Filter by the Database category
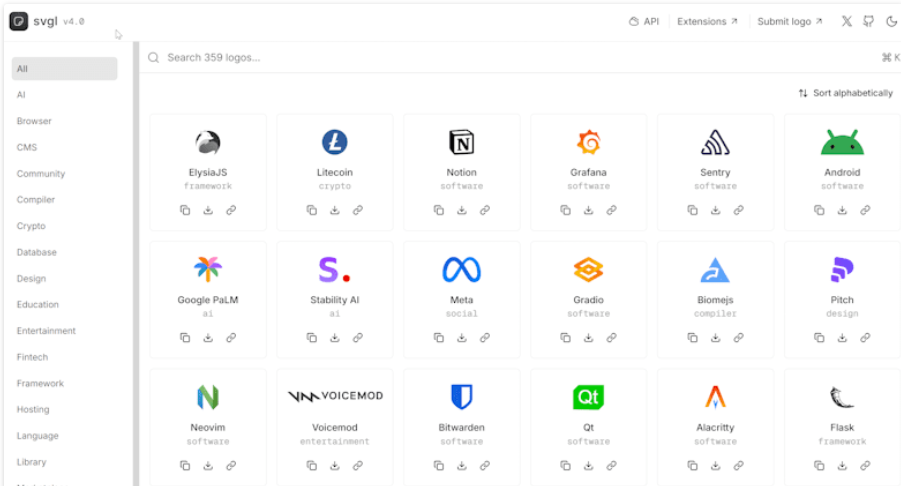This screenshot has height=486, width=901. coord(37,252)
